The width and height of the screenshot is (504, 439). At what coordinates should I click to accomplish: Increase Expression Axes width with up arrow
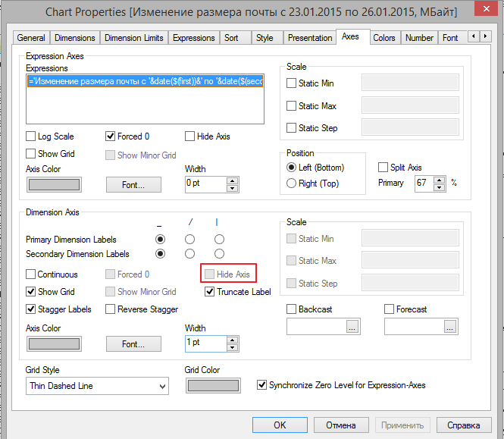pos(232,180)
